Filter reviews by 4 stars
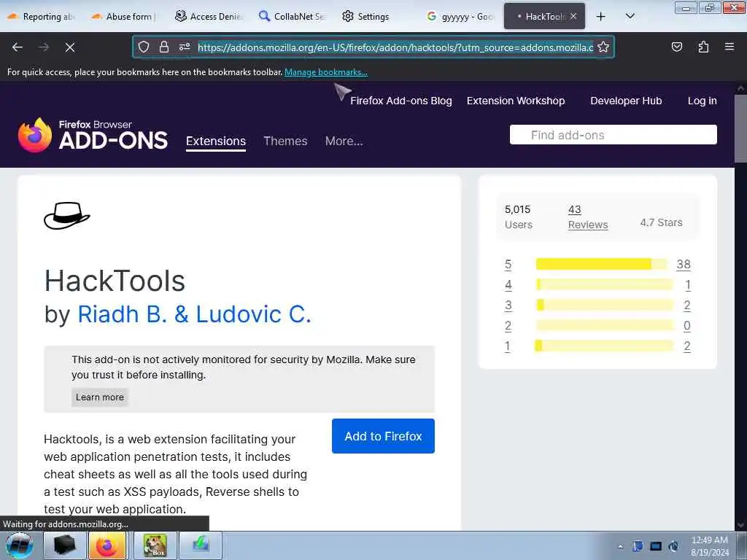Screen dimensions: 747x560 [x=508, y=285]
